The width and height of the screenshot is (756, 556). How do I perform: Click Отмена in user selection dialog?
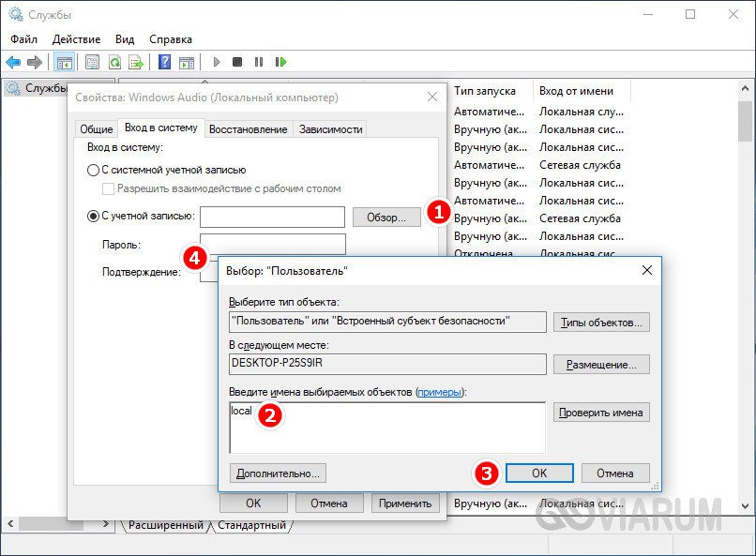[615, 473]
